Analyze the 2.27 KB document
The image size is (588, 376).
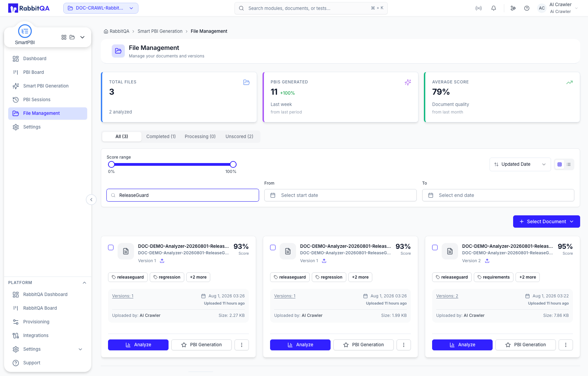pos(138,345)
